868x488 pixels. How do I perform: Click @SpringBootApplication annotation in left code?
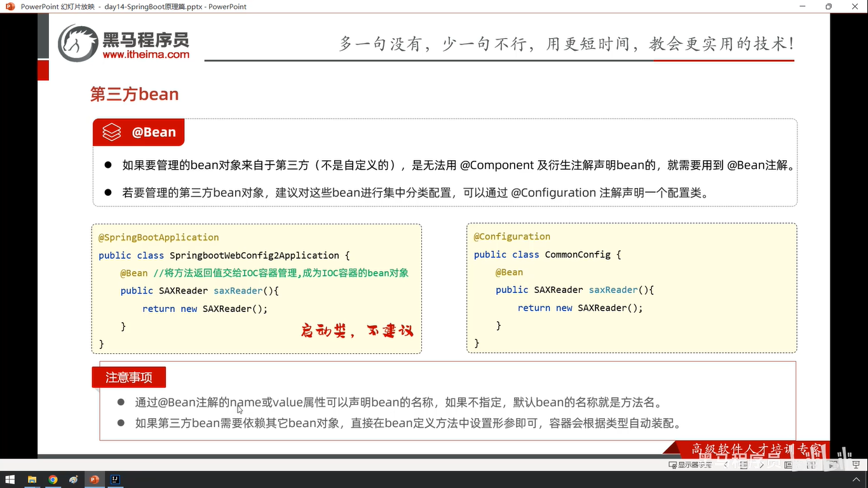click(x=159, y=237)
